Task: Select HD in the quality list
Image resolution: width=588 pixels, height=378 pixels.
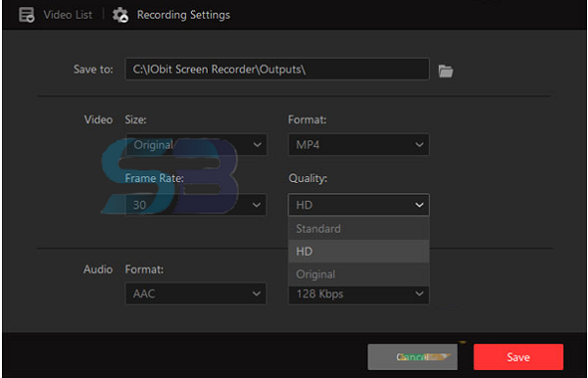Action: pos(359,252)
